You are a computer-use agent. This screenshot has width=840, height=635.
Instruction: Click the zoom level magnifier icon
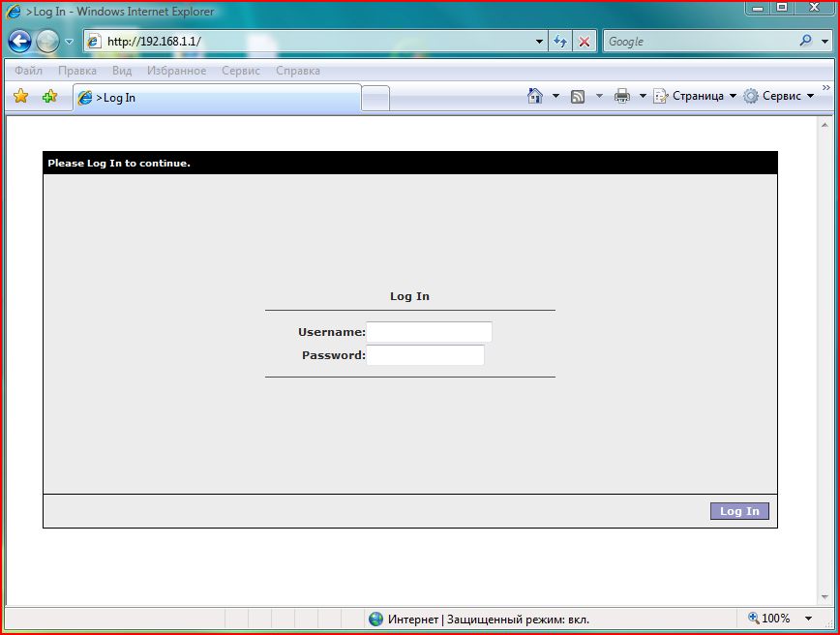point(753,619)
